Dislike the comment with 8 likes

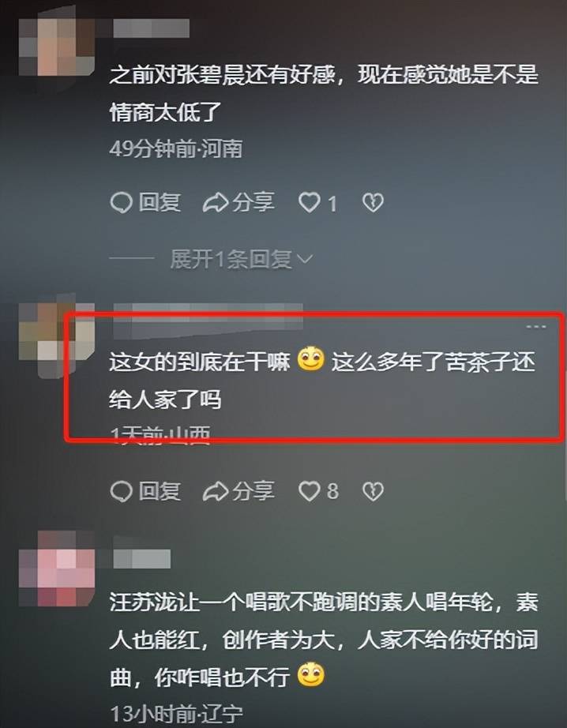pos(373,492)
